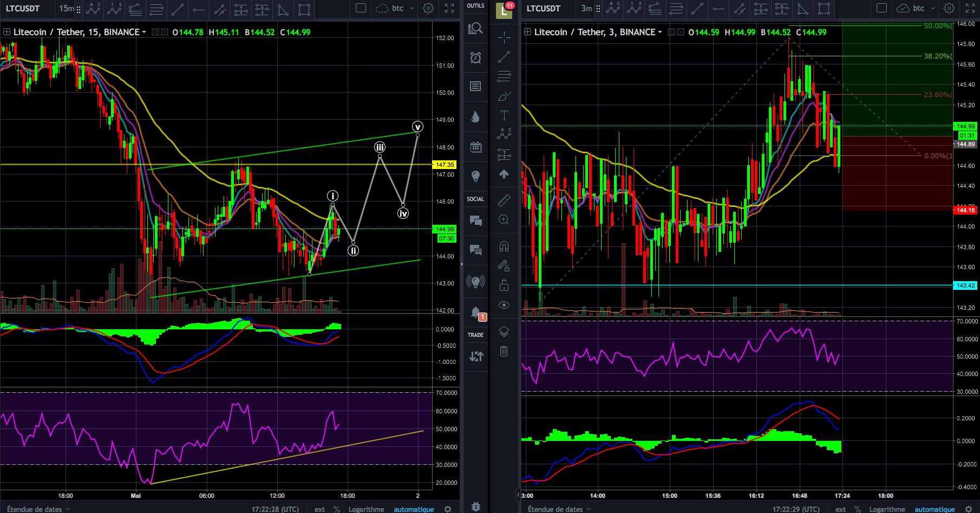Select the up arrow icon tool
Viewport: 980px width, 513px height.
(x=504, y=174)
